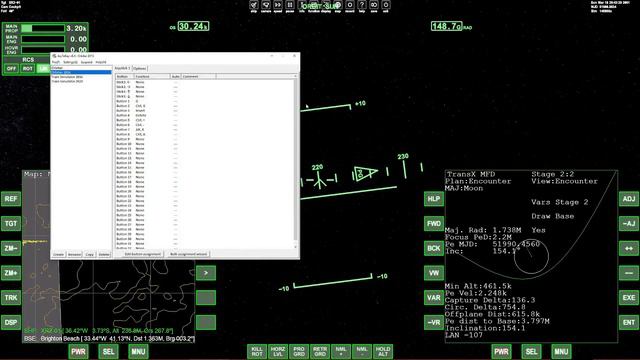The image size is (640, 360).
Task: Click the camera toolbar icon
Action: (x=266, y=5)
